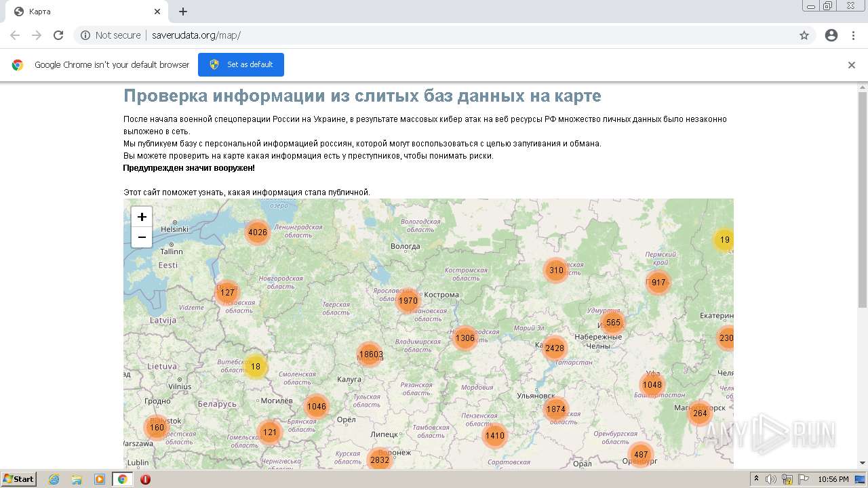Dismiss the default browser infobar
This screenshot has height=488, width=868.
[852, 65]
